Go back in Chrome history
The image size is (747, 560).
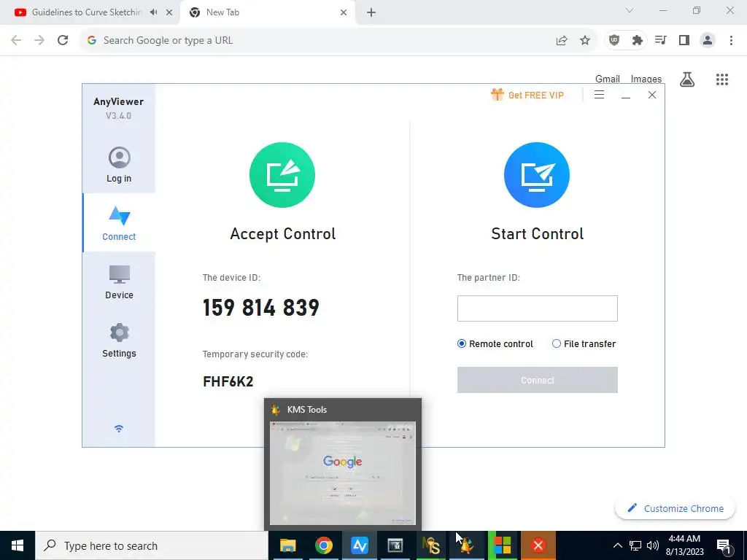[x=16, y=40]
